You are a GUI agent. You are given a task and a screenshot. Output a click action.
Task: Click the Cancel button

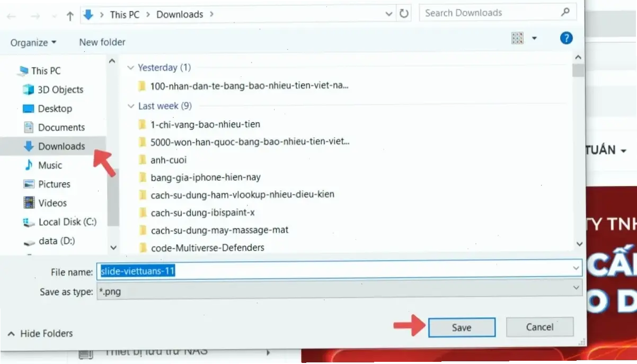tap(539, 327)
